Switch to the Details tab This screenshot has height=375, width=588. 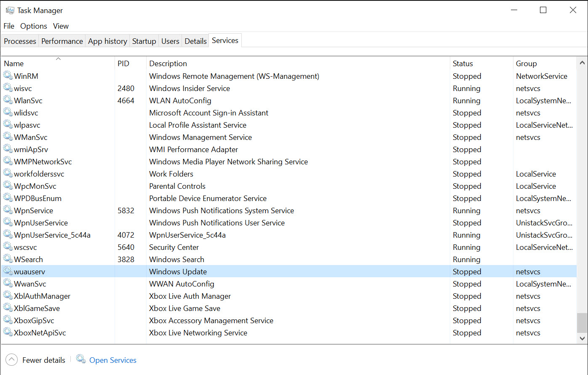coord(195,41)
